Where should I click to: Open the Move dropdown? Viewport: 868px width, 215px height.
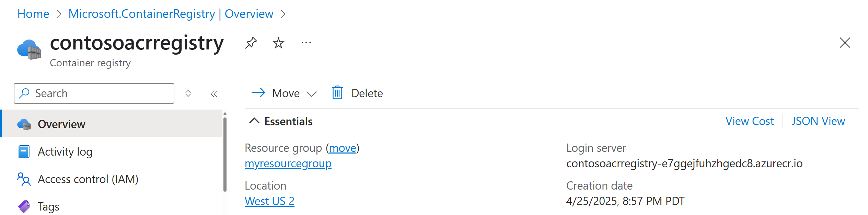pos(312,93)
